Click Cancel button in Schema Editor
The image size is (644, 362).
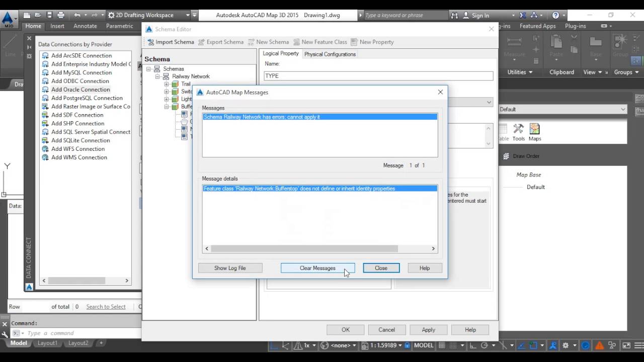tap(386, 330)
